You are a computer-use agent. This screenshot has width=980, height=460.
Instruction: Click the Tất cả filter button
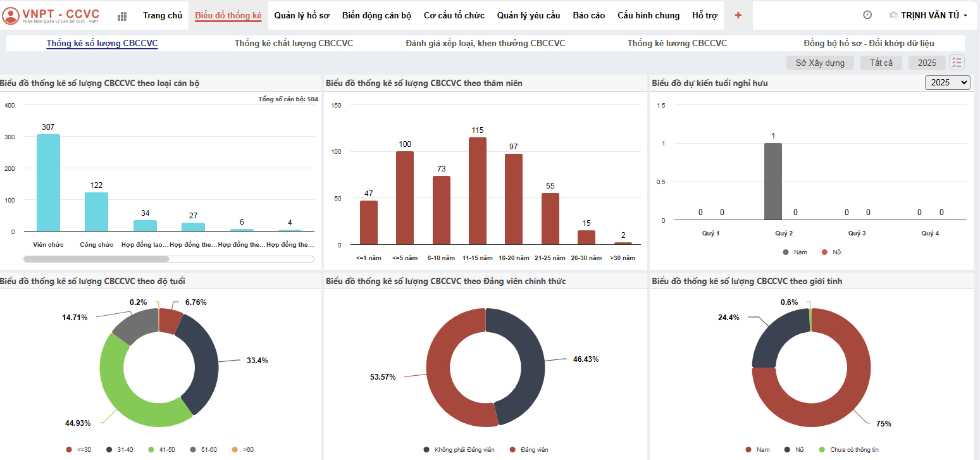[x=881, y=63]
